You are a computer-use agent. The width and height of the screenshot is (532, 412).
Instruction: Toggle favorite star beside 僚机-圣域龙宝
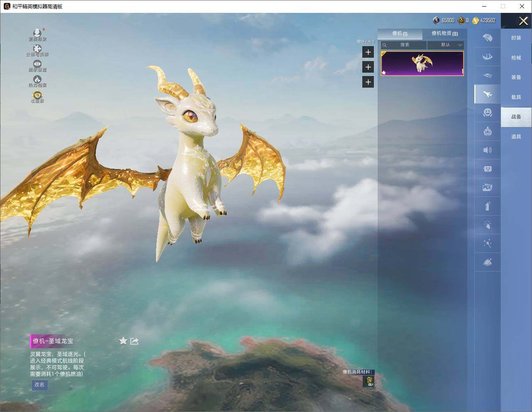pos(123,341)
